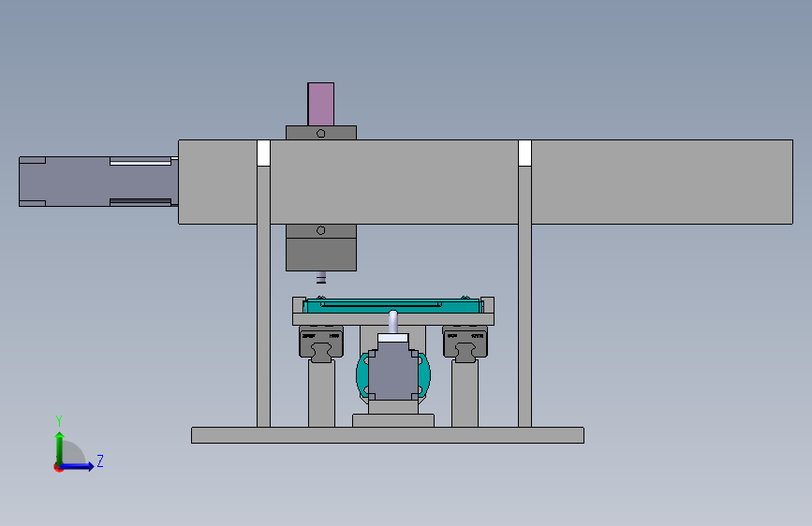
Task: Select the left rail support pillar
Action: click(x=321, y=394)
